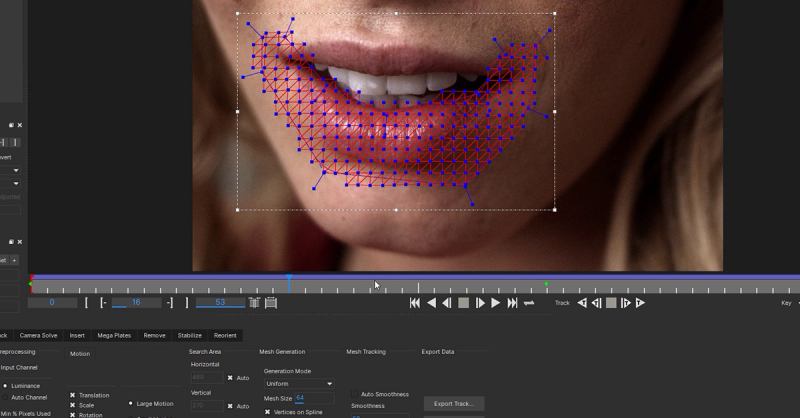Jump to the first frame of the clip
Viewport: 800px width, 418px height.
pyautogui.click(x=415, y=303)
